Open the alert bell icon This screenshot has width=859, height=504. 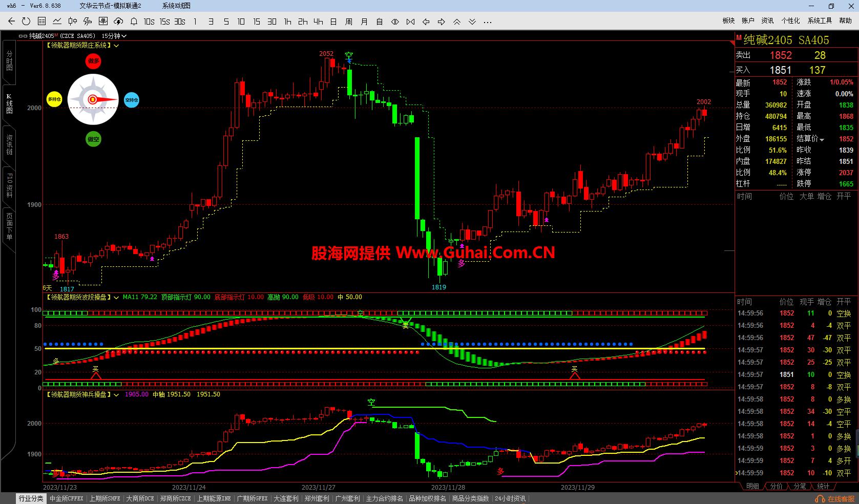click(134, 22)
